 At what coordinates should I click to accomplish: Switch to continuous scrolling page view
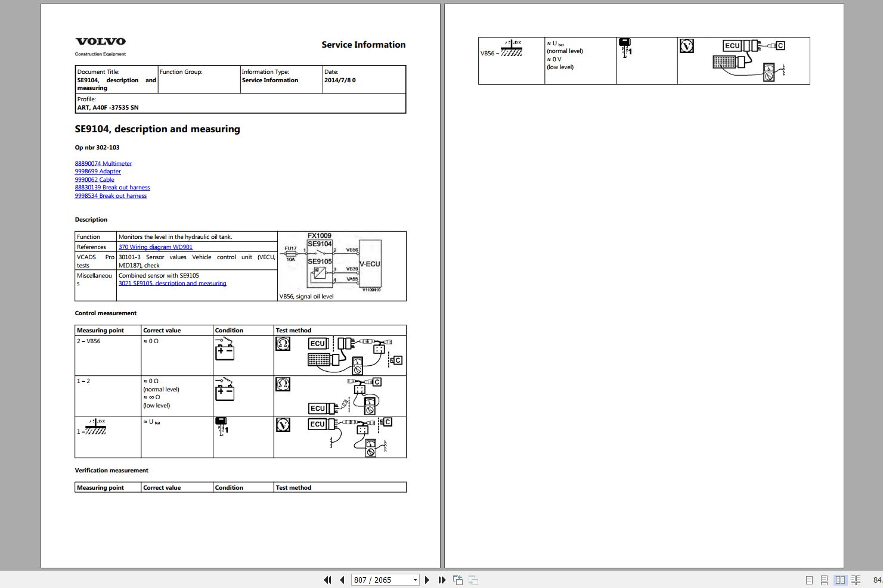point(824,580)
